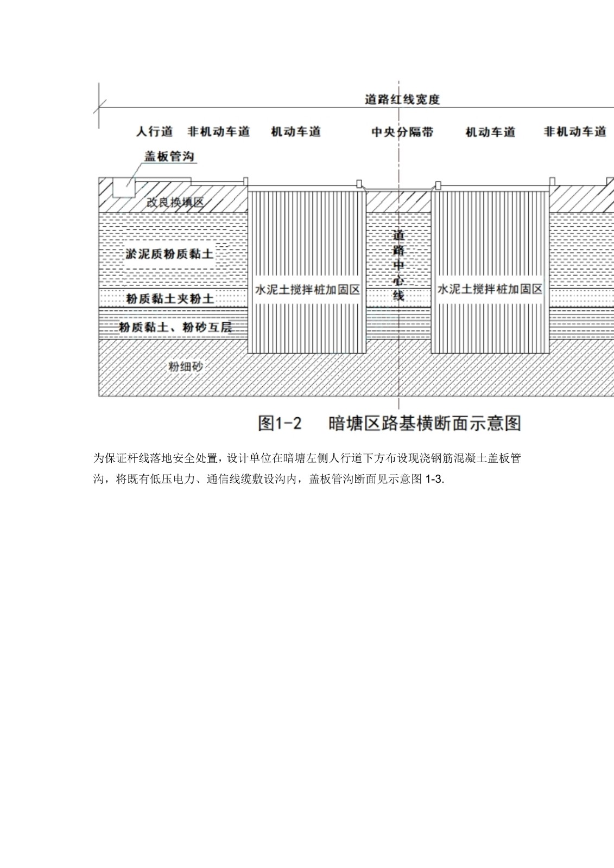Screen dimensions: 614x868
Task: Click the 粉质黏土夹粉土 layer label
Action: pyautogui.click(x=170, y=299)
